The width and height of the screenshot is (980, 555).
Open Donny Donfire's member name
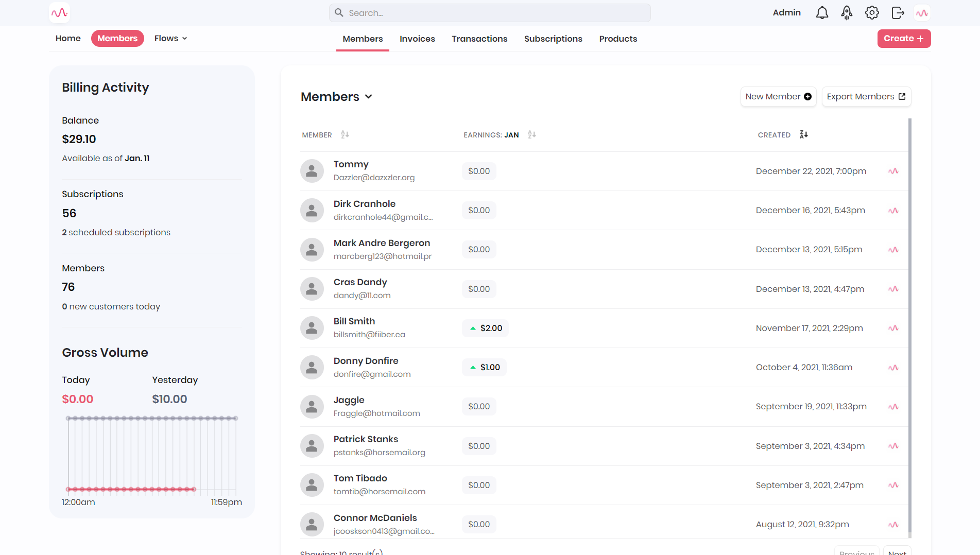(x=366, y=361)
